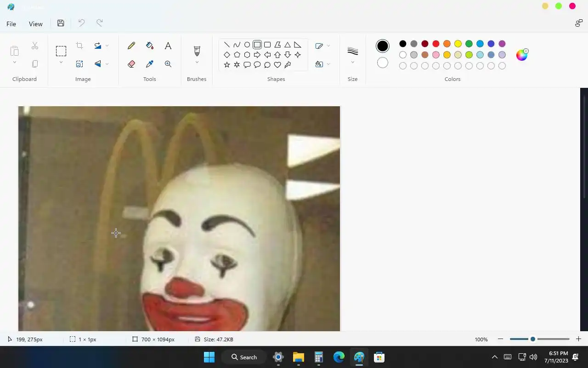Expand the Select options chevron

61,63
